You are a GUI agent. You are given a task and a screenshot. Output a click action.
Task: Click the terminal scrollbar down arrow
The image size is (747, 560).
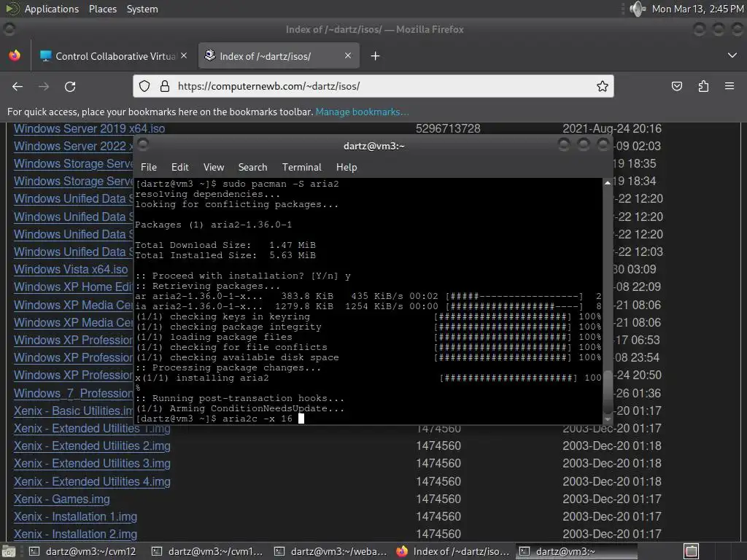point(608,419)
